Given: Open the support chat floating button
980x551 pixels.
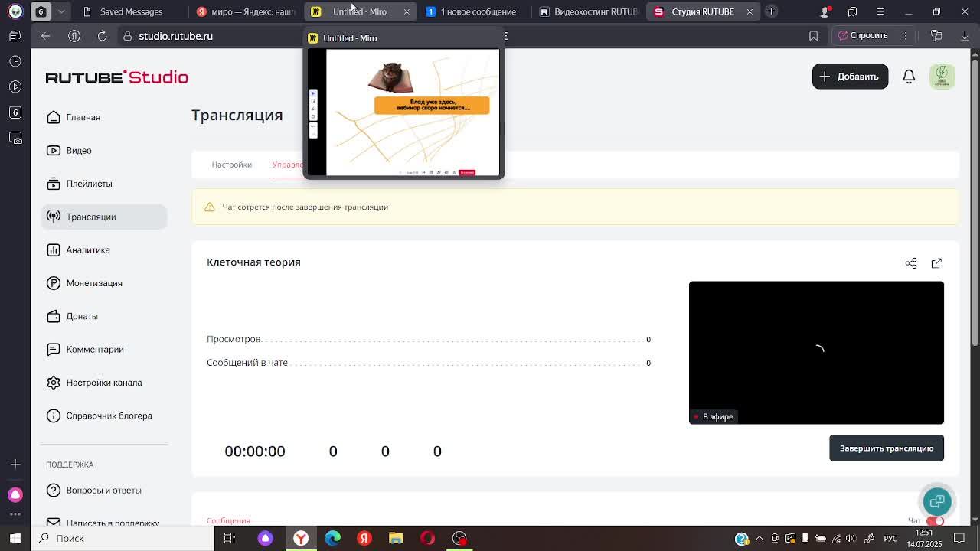Looking at the screenshot, I should pyautogui.click(x=937, y=501).
